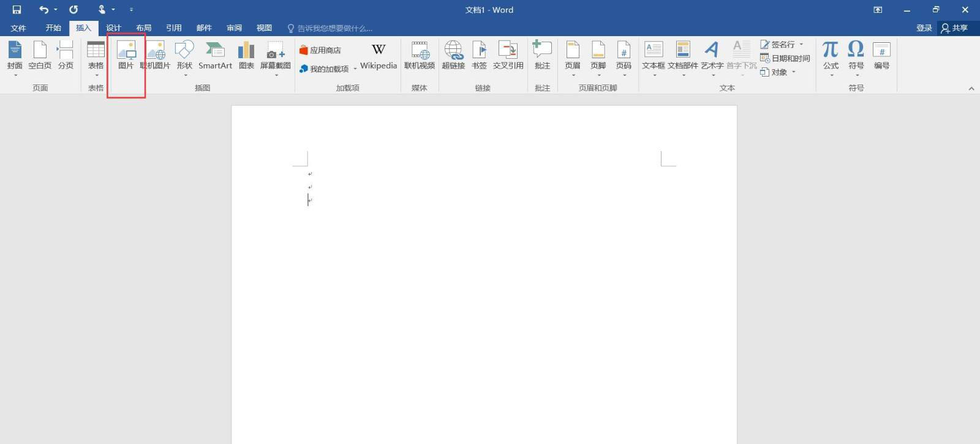This screenshot has width=980, height=444.
Task: Insert a SmartArt graphic
Action: (215, 55)
